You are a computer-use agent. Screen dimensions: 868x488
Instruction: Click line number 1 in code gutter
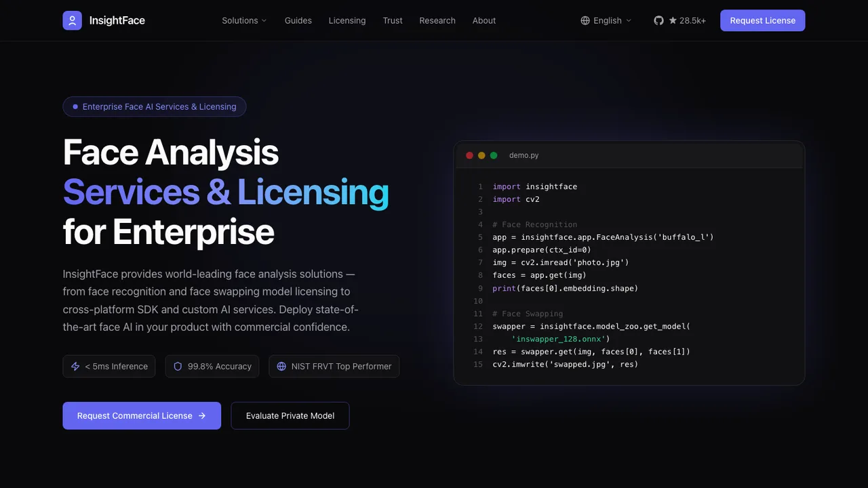point(480,186)
